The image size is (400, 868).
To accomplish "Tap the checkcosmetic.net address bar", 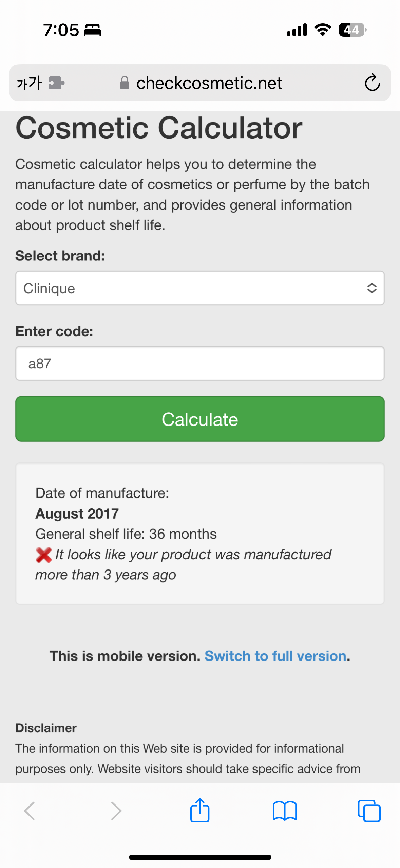I will click(x=209, y=83).
